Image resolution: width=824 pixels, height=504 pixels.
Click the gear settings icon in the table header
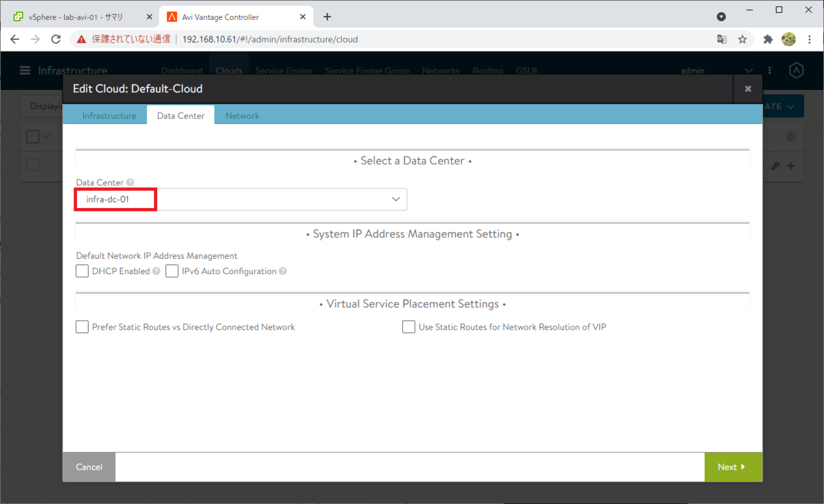791,137
